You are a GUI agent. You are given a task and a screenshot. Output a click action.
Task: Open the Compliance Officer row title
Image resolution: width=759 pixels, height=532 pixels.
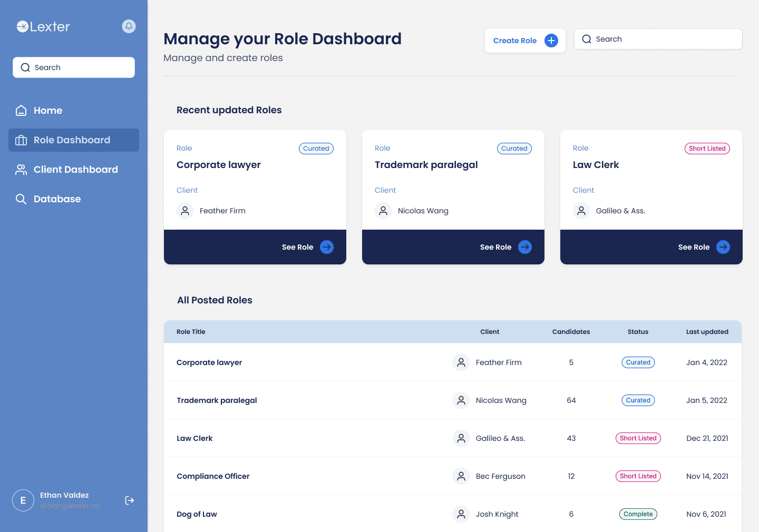(213, 476)
